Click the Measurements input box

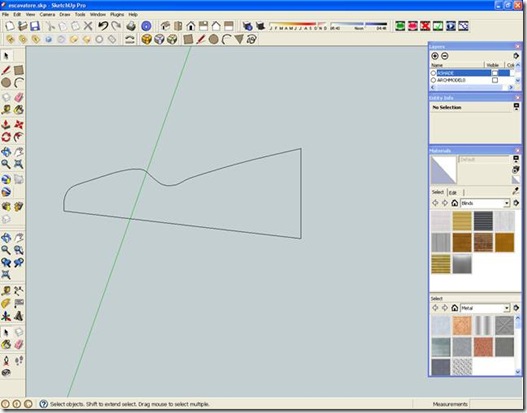[x=495, y=404]
